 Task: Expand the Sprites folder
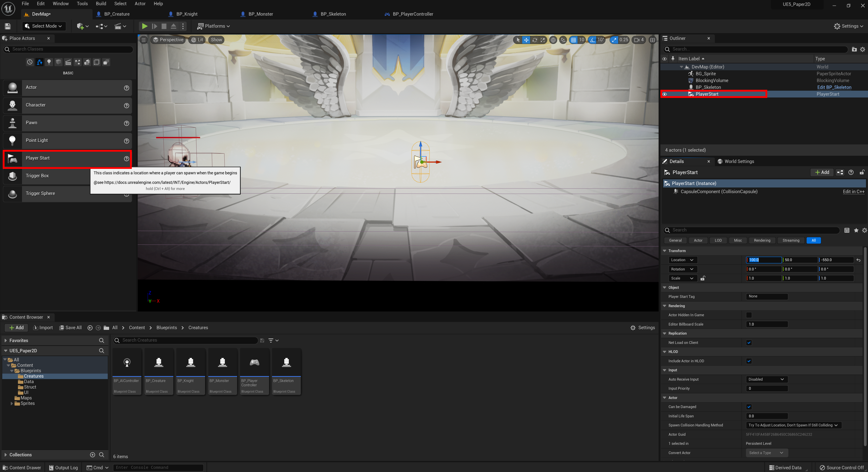(x=12, y=403)
